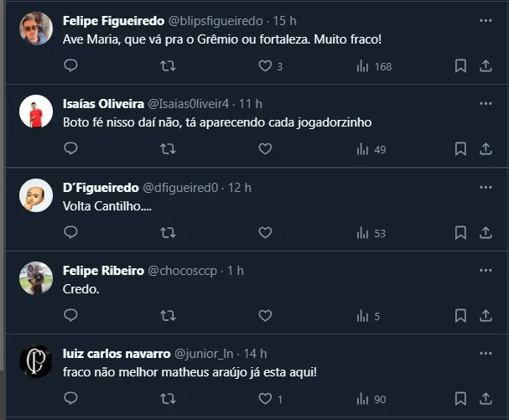Bookmark Isaías Oliveira's tweet
This screenshot has width=509, height=420.
click(460, 149)
